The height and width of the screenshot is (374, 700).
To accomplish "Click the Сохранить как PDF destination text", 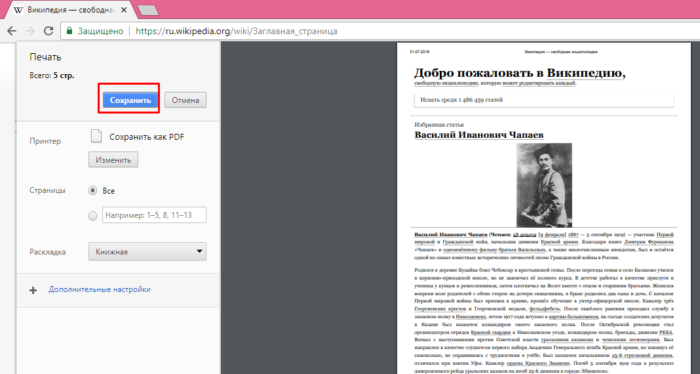I will click(x=147, y=137).
